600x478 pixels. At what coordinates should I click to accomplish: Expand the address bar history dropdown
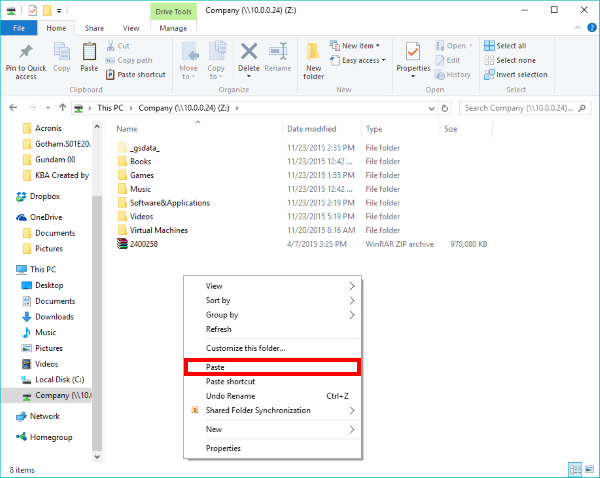(432, 108)
